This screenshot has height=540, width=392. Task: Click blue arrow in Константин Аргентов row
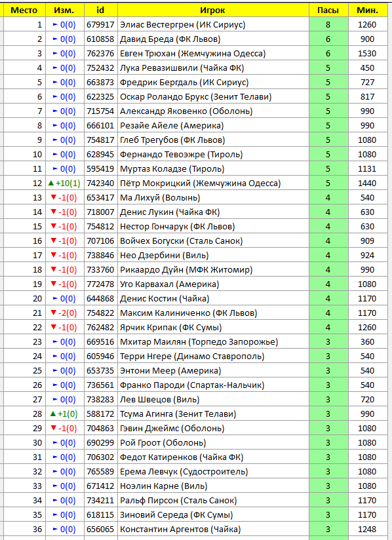pos(55,529)
